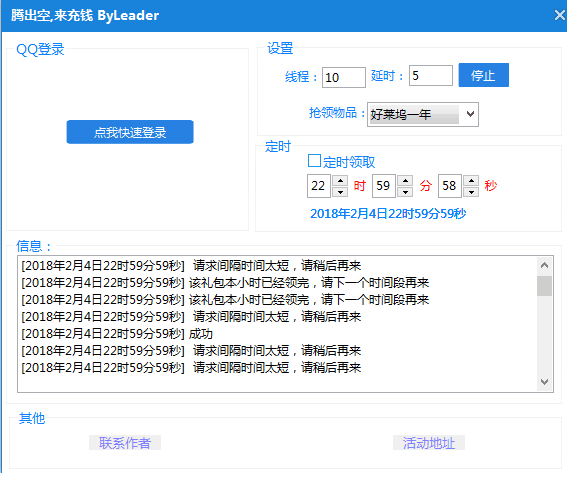
Task: Decrease the seconds value with down arrow
Action: click(471, 192)
